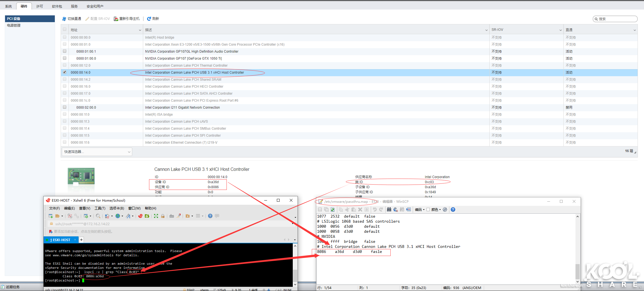Screen dimensions: 644x291
Task: Click the scissors Cut icon in WinSCP editor
Action: (347, 209)
